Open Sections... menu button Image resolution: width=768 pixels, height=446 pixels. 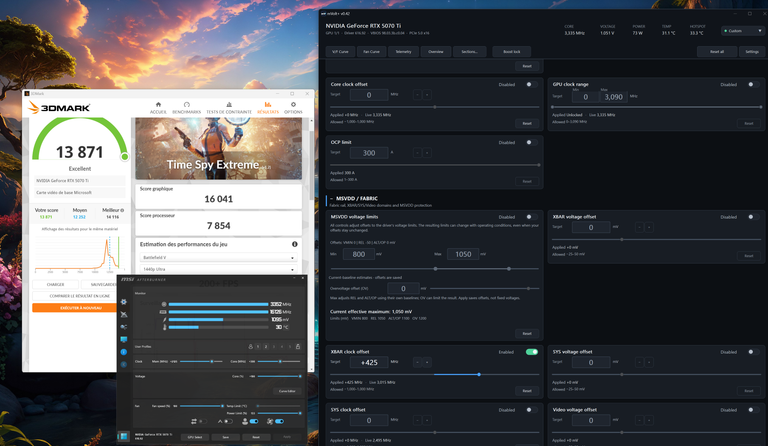point(469,51)
